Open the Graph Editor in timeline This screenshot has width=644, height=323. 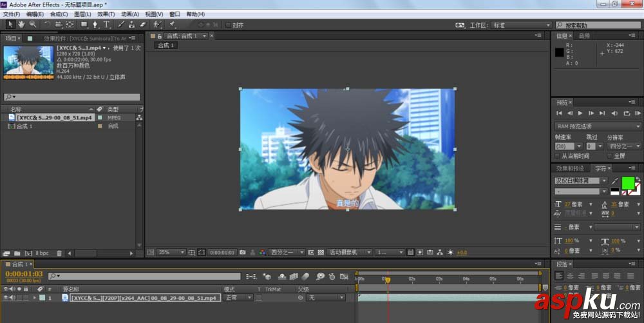(344, 277)
